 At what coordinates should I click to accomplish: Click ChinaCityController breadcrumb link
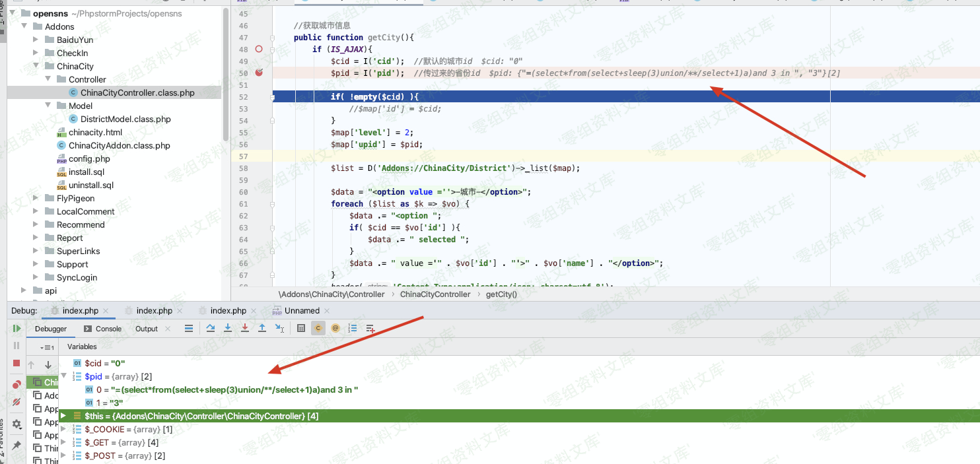(x=435, y=294)
